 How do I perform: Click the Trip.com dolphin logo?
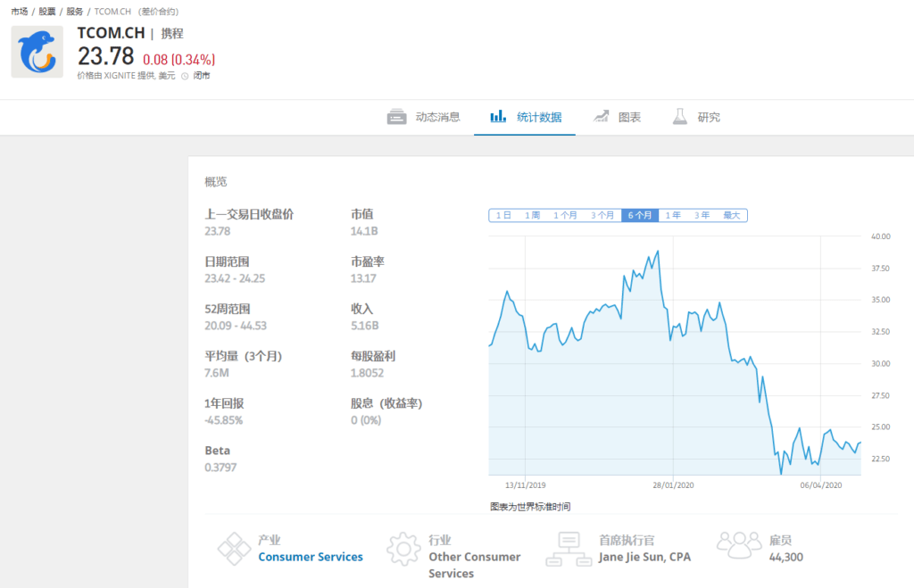tap(37, 51)
